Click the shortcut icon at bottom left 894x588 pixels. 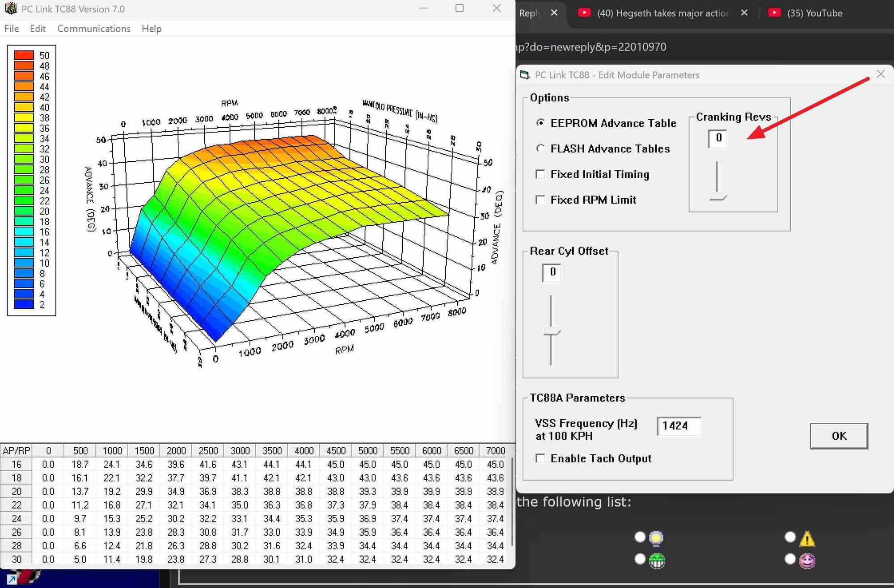click(12, 580)
